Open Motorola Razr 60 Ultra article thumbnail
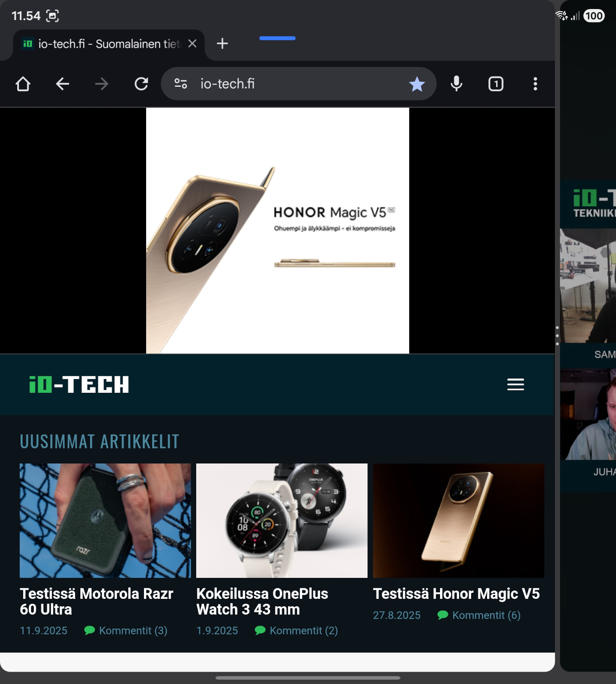Image resolution: width=616 pixels, height=684 pixels. coord(105,521)
